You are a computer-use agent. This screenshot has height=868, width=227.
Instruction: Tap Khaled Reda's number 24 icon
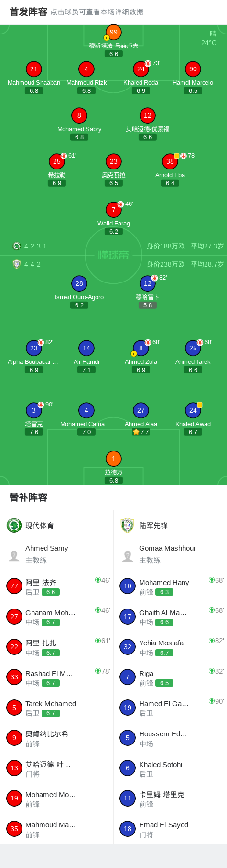[141, 69]
